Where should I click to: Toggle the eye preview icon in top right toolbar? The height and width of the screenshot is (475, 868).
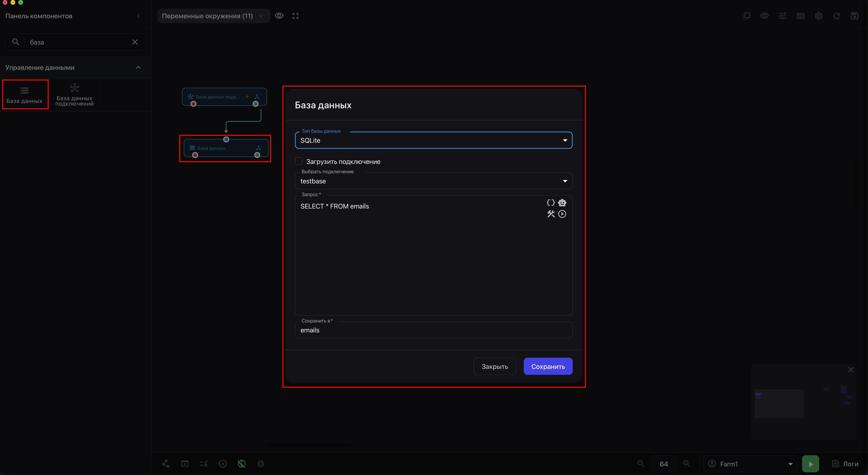click(764, 16)
